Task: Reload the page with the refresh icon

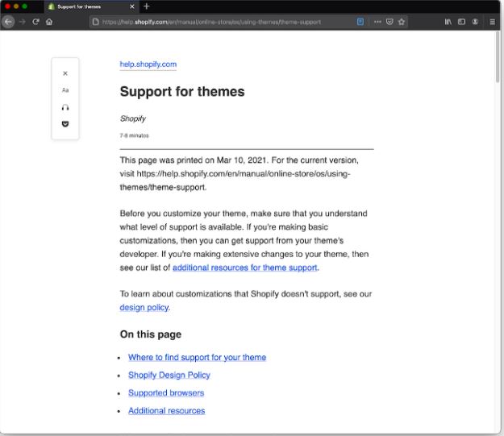Action: (35, 22)
